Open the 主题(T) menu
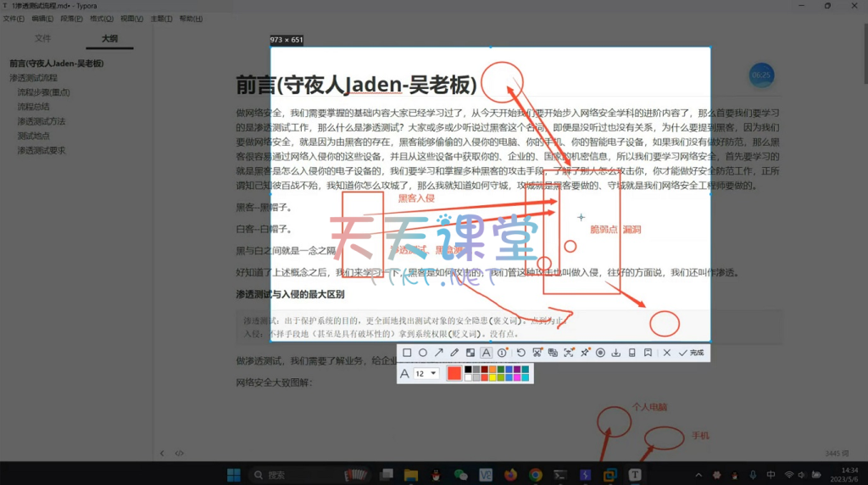 (160, 19)
